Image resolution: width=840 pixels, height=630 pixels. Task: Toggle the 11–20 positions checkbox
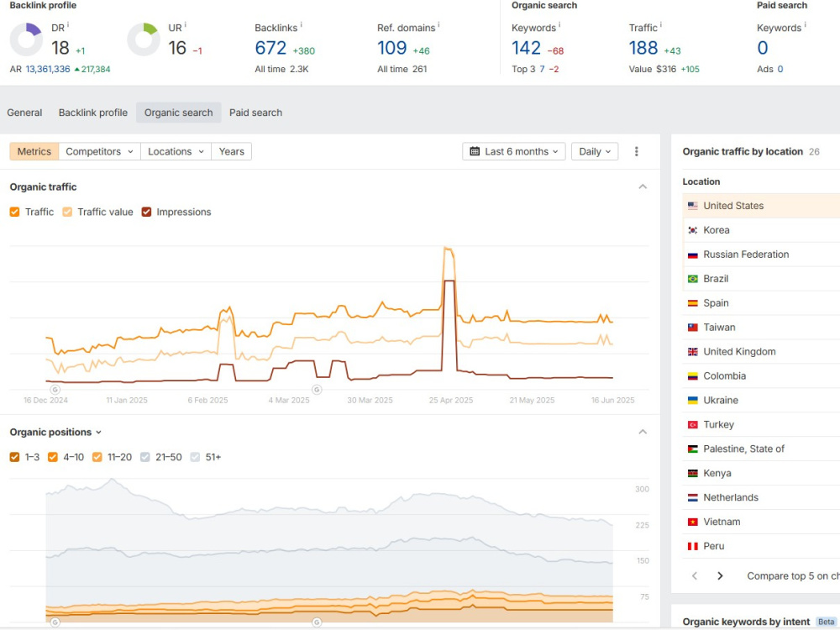pyautogui.click(x=97, y=457)
